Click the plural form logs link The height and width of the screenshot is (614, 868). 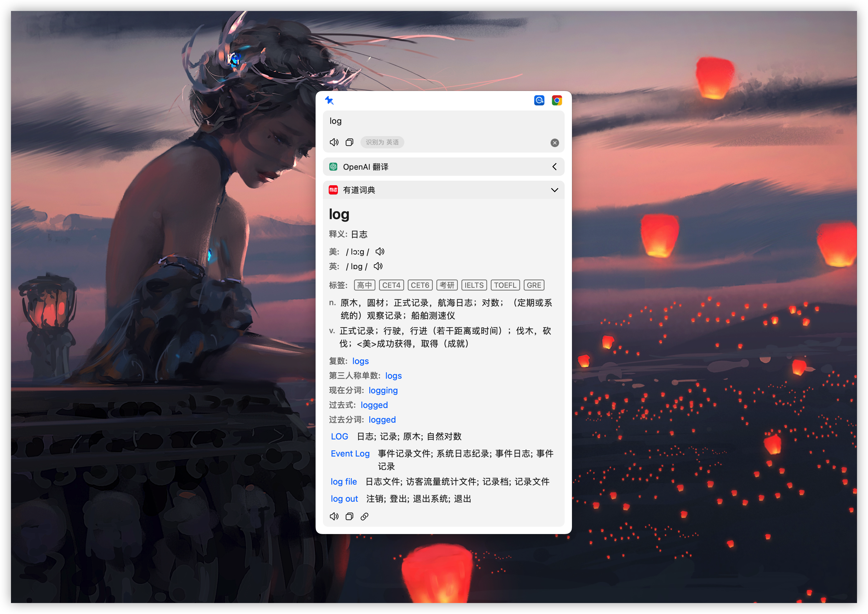tap(360, 361)
